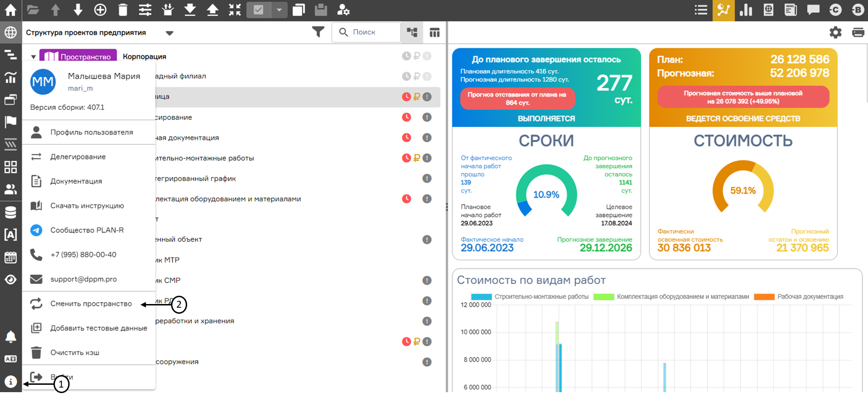Screen dimensions: 868x394
Task: Open user settings gear-person icon
Action: (x=343, y=10)
